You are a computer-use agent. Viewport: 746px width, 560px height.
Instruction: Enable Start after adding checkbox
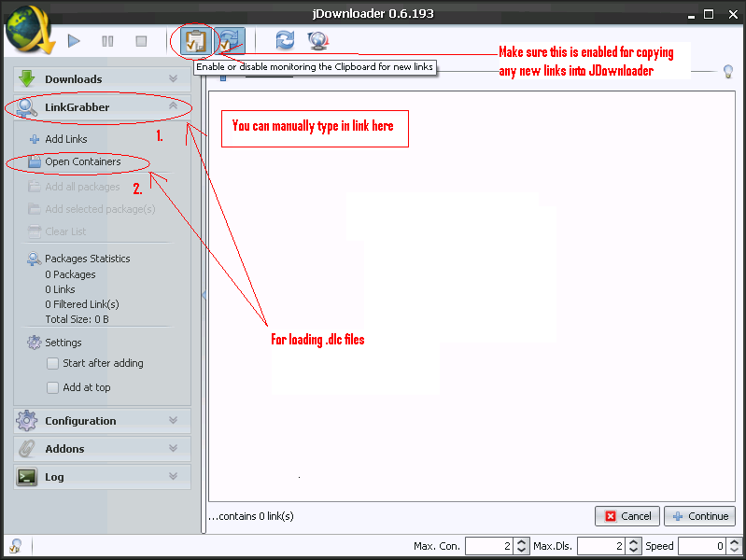[52, 363]
